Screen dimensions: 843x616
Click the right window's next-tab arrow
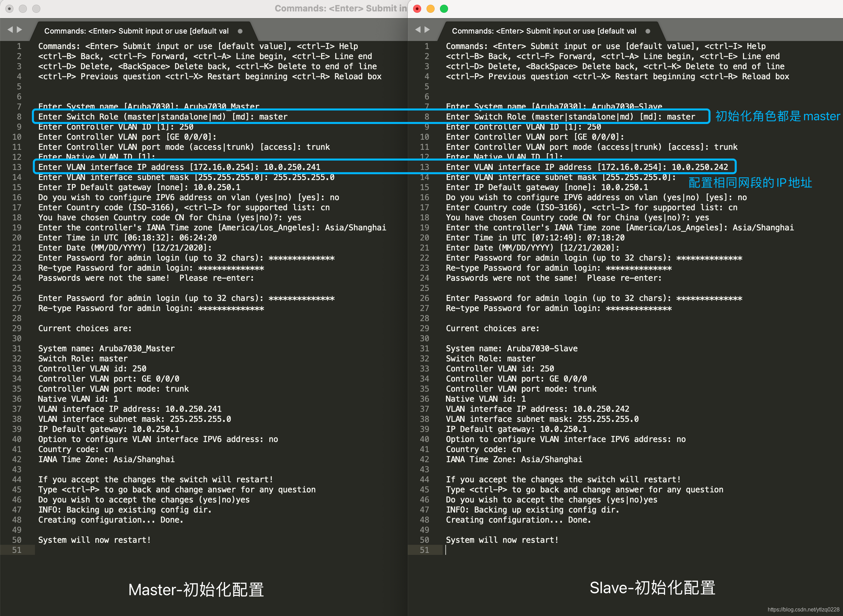tap(427, 30)
